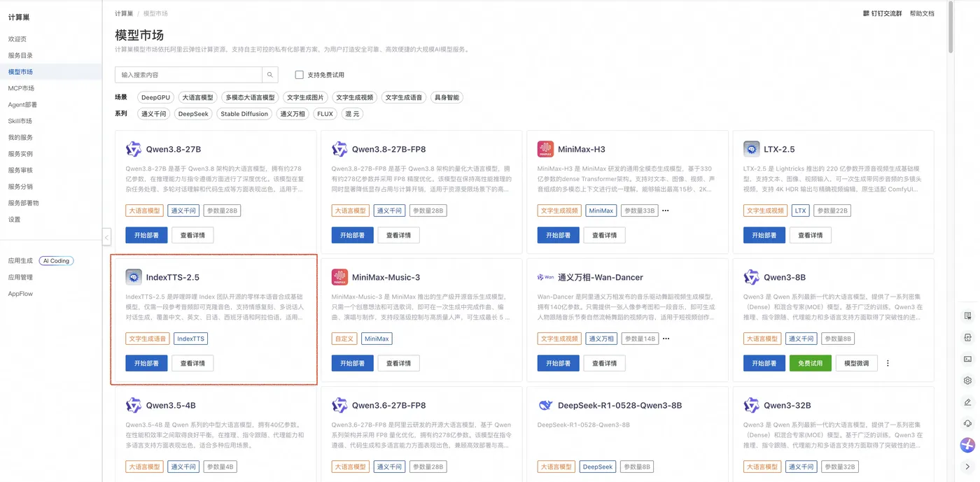Click the IndexTTS-2.5 model logo

click(133, 277)
